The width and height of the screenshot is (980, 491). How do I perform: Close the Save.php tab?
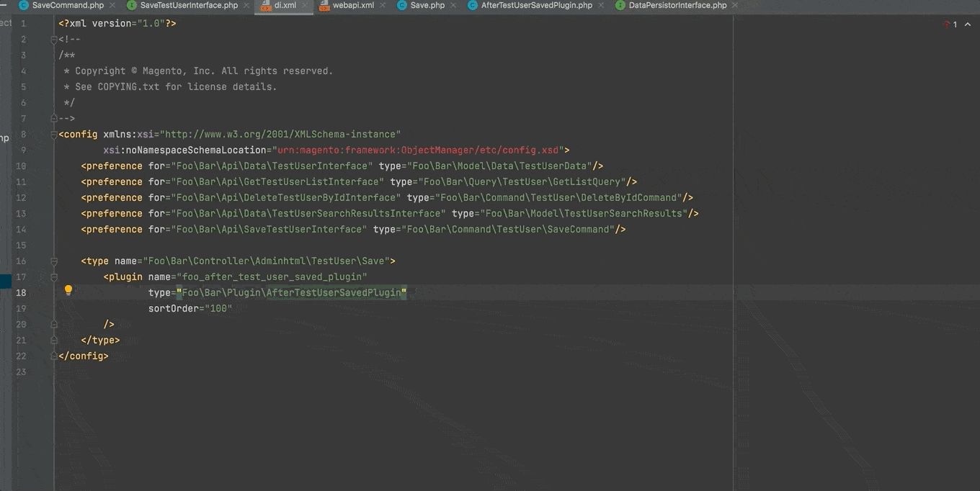coord(453,6)
